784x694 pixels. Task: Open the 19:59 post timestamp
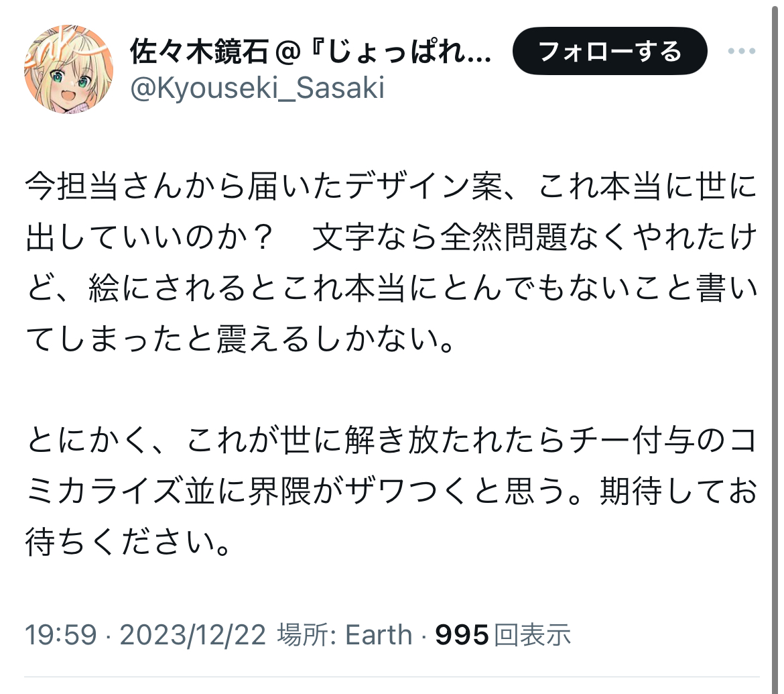(x=61, y=634)
